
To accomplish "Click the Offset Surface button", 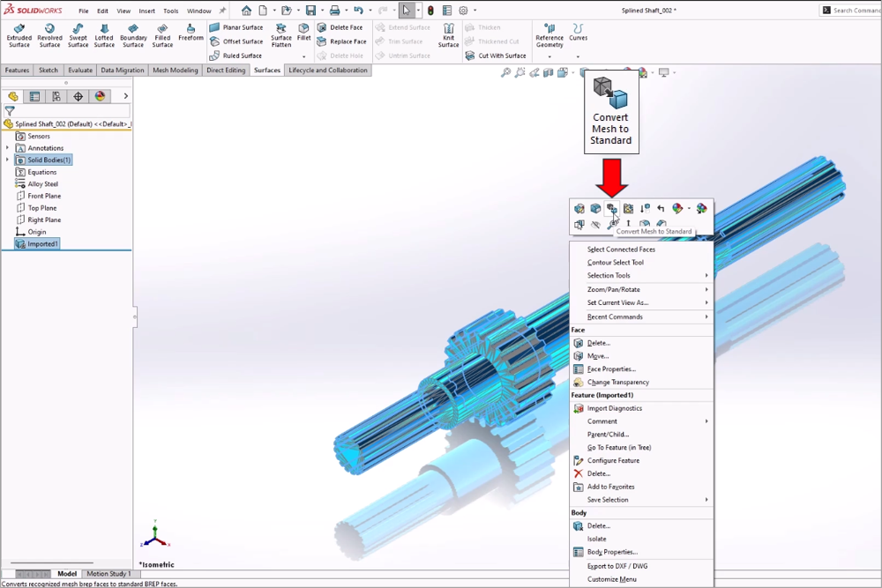I will tap(236, 41).
